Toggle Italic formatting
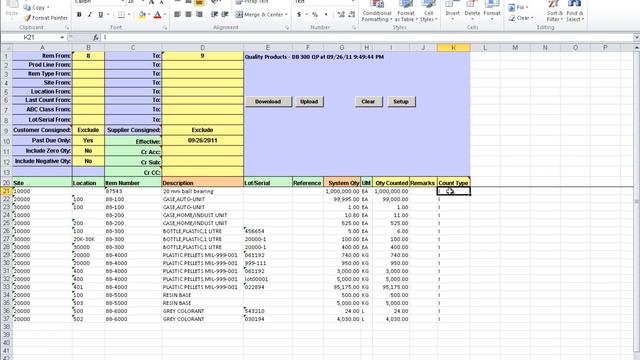This screenshot has height=360, width=640. tap(90, 15)
